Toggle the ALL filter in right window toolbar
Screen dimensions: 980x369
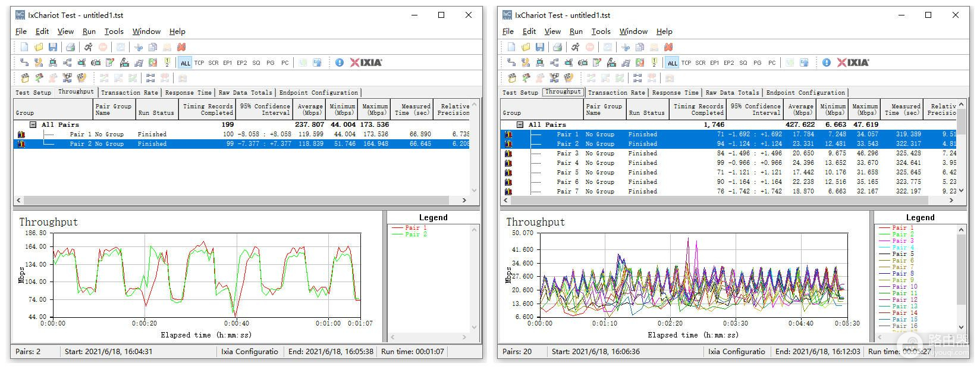(x=673, y=62)
